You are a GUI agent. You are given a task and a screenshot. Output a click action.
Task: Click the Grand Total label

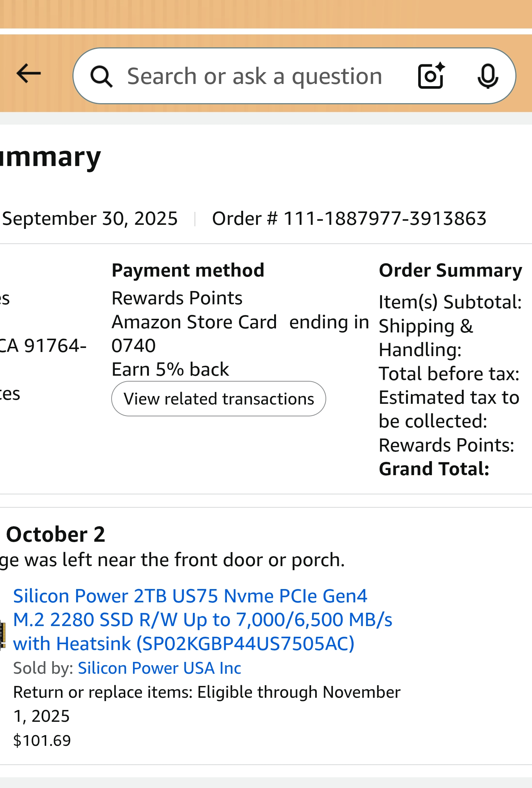tap(434, 469)
